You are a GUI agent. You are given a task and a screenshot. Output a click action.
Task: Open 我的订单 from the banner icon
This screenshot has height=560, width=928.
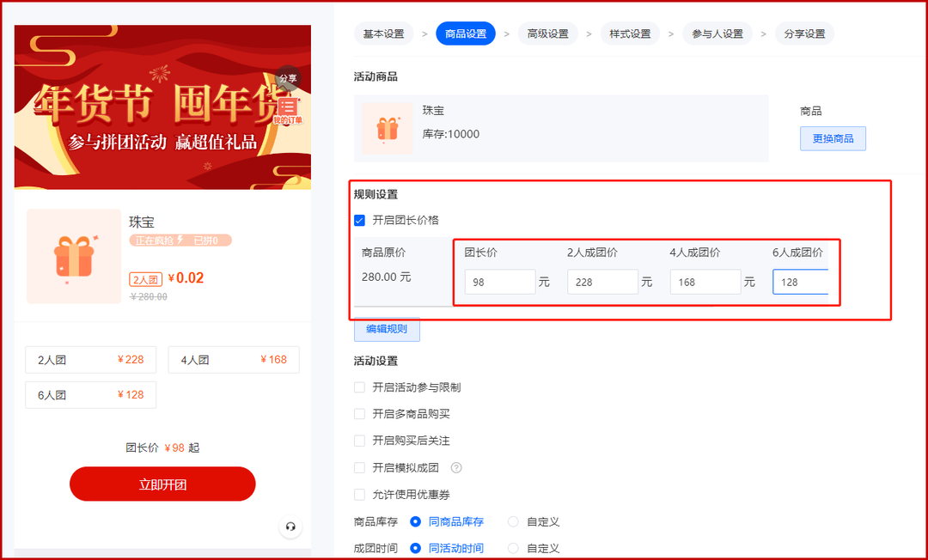(x=288, y=112)
